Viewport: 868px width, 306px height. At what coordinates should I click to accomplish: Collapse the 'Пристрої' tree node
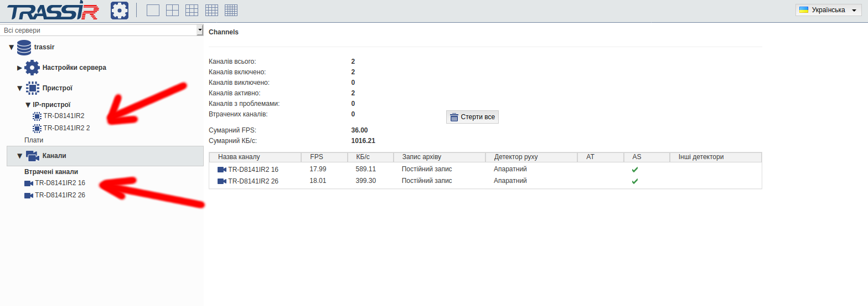20,88
